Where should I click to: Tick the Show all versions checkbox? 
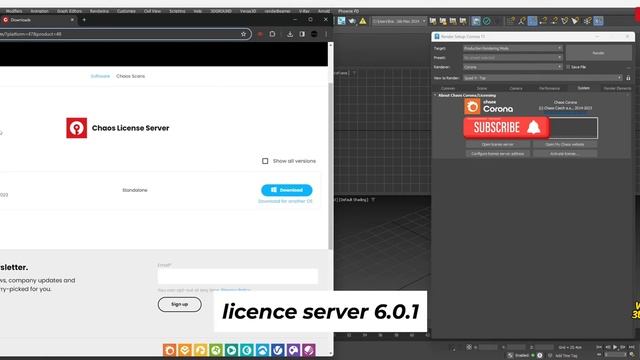[265, 161]
